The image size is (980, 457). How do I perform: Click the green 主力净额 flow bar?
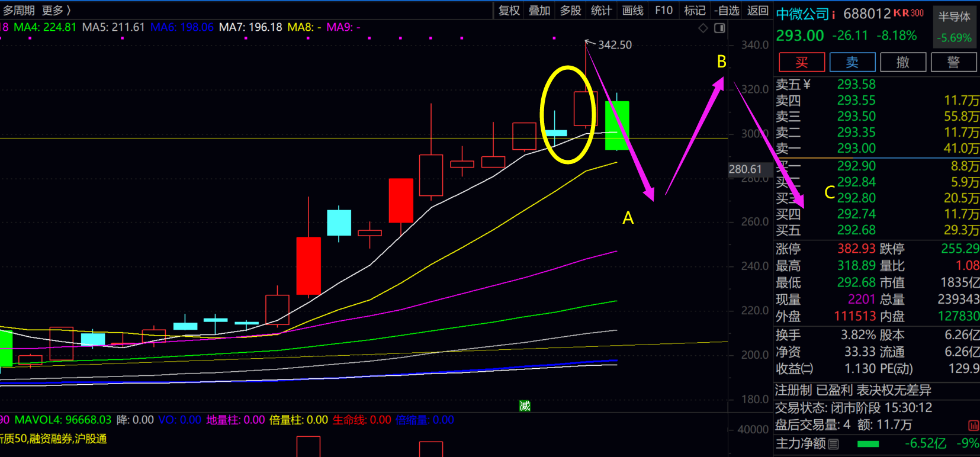tap(867, 443)
